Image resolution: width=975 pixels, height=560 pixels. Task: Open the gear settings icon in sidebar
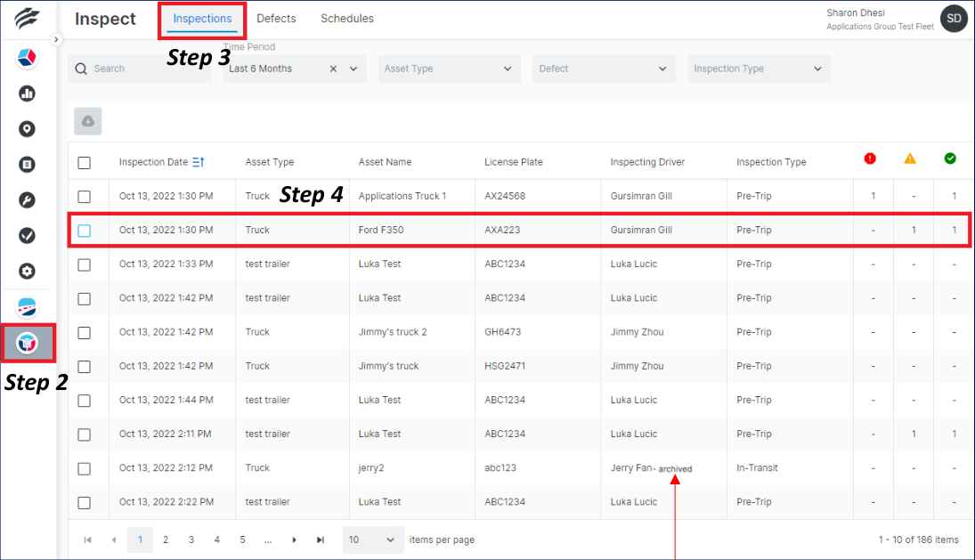tap(27, 271)
